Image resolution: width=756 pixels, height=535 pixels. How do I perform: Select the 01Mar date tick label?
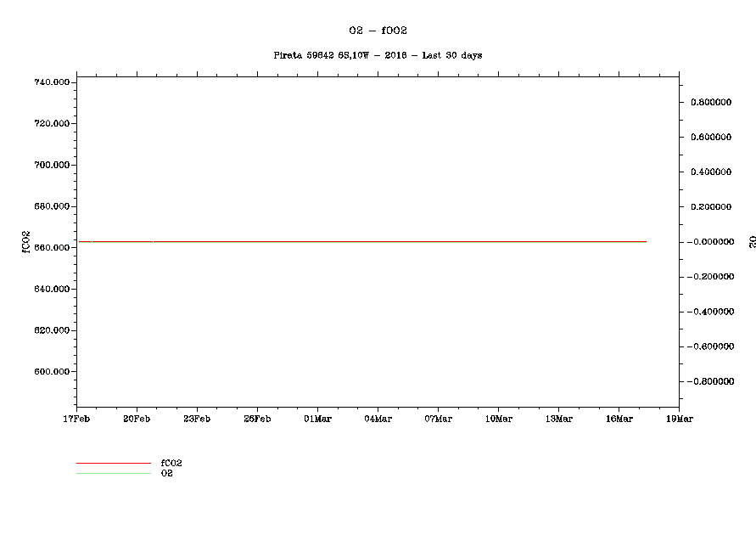coord(317,419)
